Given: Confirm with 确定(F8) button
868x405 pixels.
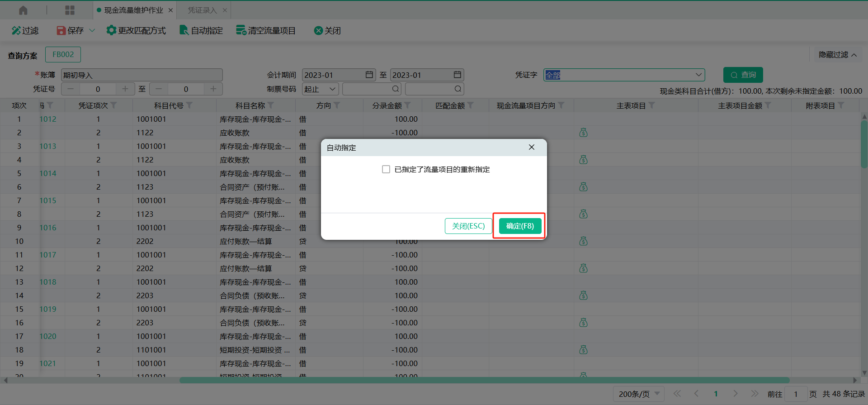Looking at the screenshot, I should point(520,226).
